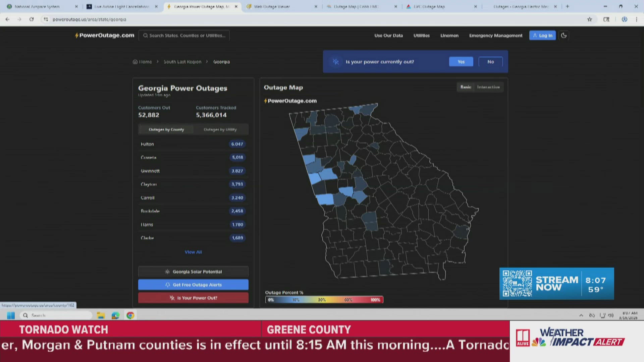Toggle dark mode moon icon
644x362 pixels.
click(564, 35)
